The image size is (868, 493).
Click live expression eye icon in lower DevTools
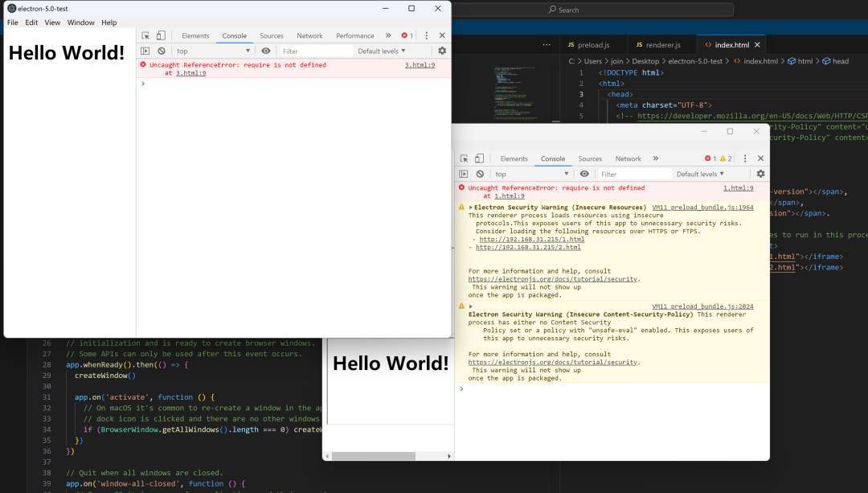tap(584, 174)
